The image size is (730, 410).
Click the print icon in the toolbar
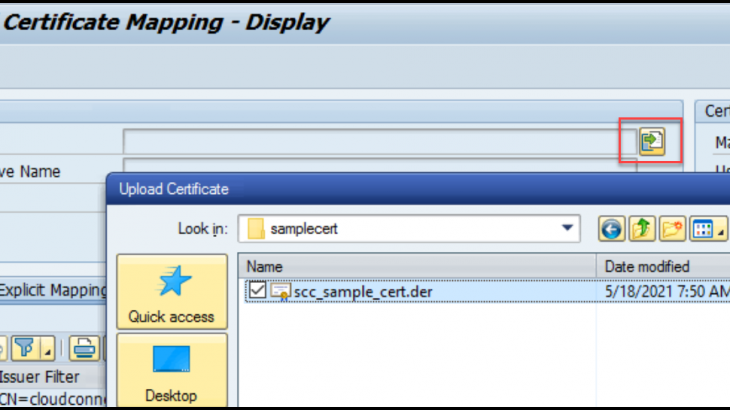tap(84, 347)
